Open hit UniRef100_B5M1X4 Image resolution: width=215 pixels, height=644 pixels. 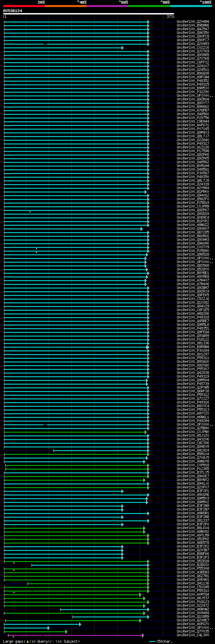193,454
